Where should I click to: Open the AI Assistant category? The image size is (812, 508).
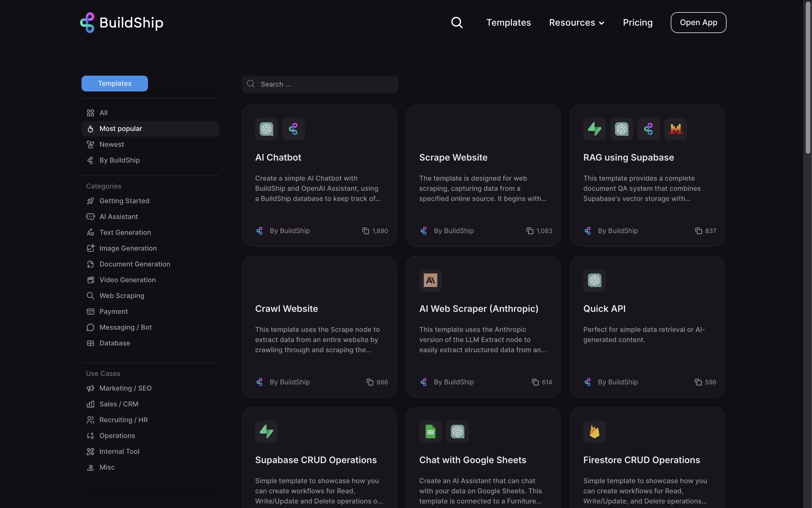coord(150,217)
